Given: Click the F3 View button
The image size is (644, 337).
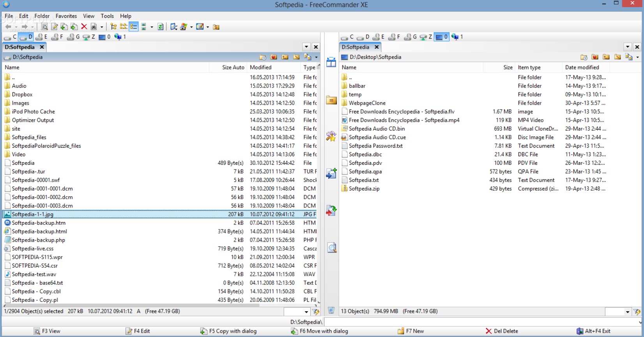Looking at the screenshot, I should [x=47, y=331].
